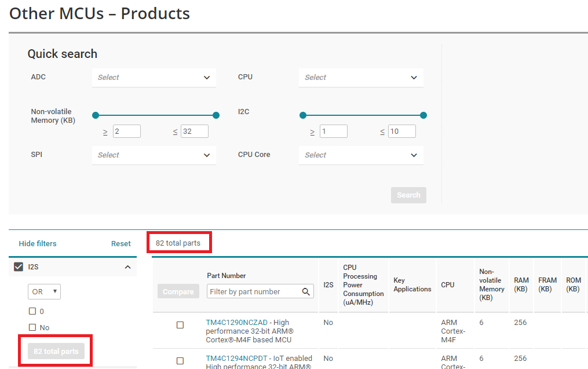This screenshot has height=369, width=588.
Task: Click the 82 total parts button in filters
Action: 56,352
